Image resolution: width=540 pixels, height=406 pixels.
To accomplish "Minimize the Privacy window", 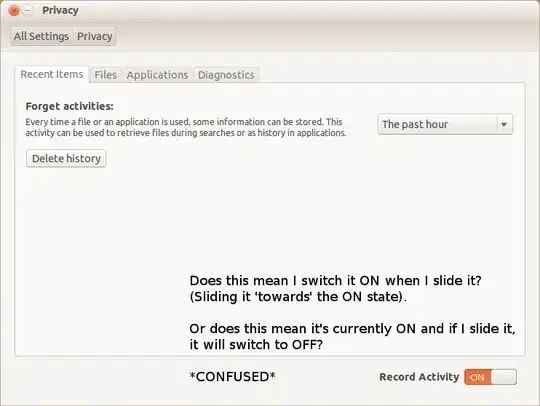I will (29, 11).
